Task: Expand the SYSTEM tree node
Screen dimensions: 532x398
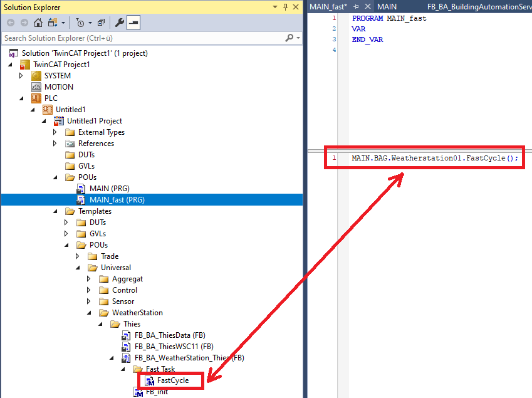Action: coord(21,76)
